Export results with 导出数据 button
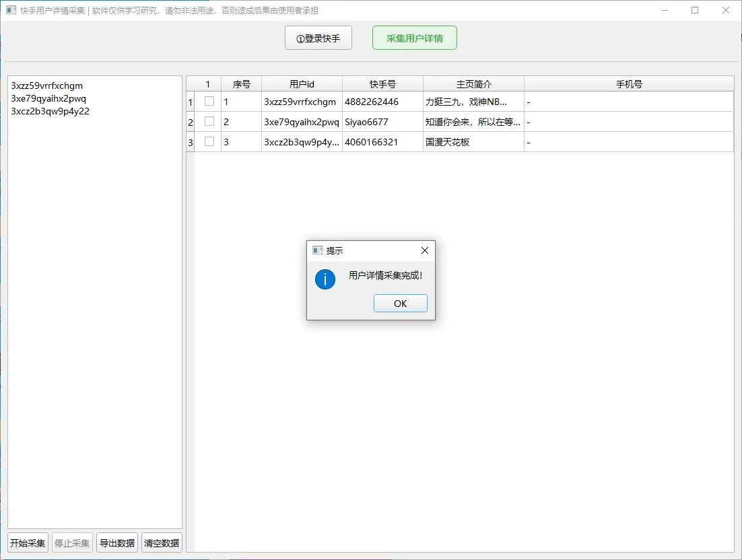 tap(117, 543)
